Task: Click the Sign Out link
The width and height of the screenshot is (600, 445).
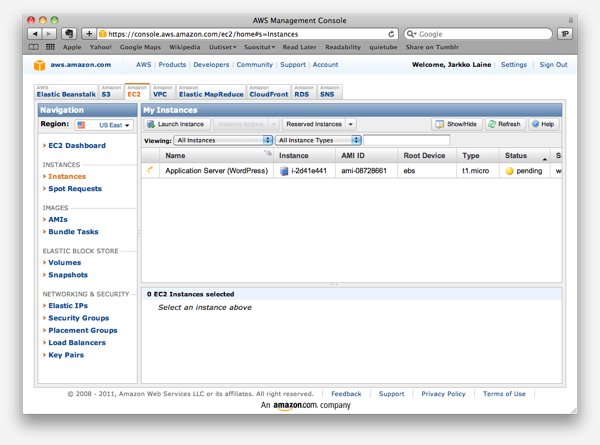Action: [553, 64]
